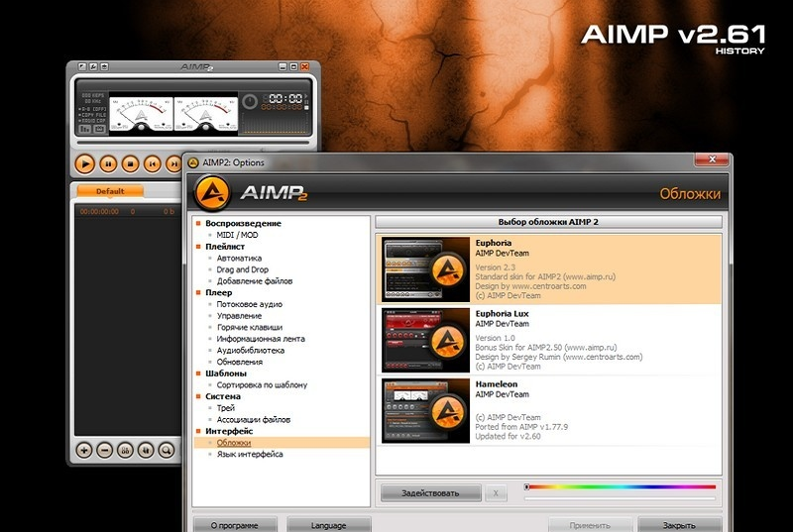Viewport: 793px width, 532px height.
Task: Open playlist search magnifier icon
Action: (x=168, y=450)
